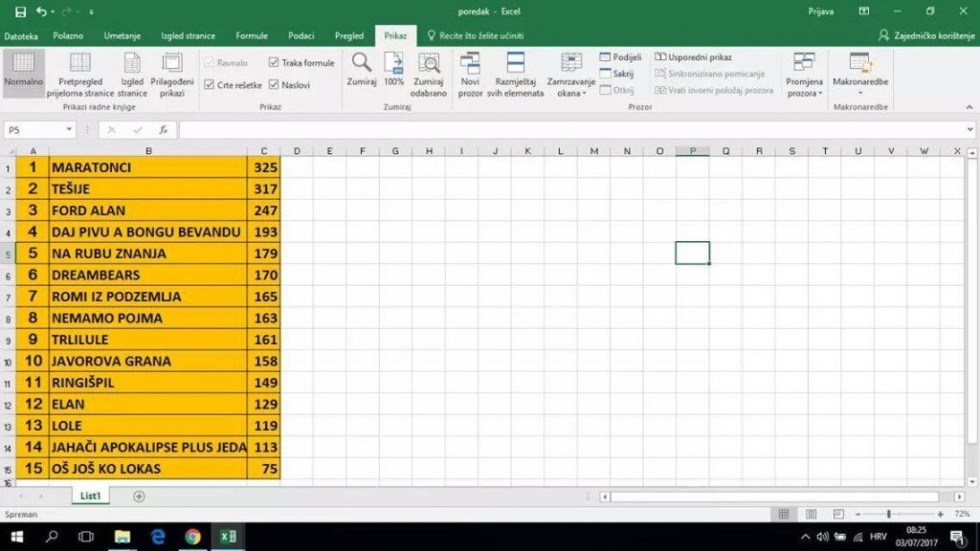Screen dimensions: 980x551
Task: Set zoom to 100% icon
Action: coord(393,65)
